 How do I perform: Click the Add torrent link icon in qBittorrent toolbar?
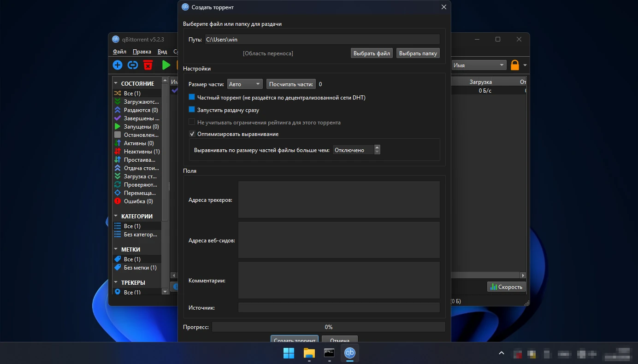(x=133, y=65)
